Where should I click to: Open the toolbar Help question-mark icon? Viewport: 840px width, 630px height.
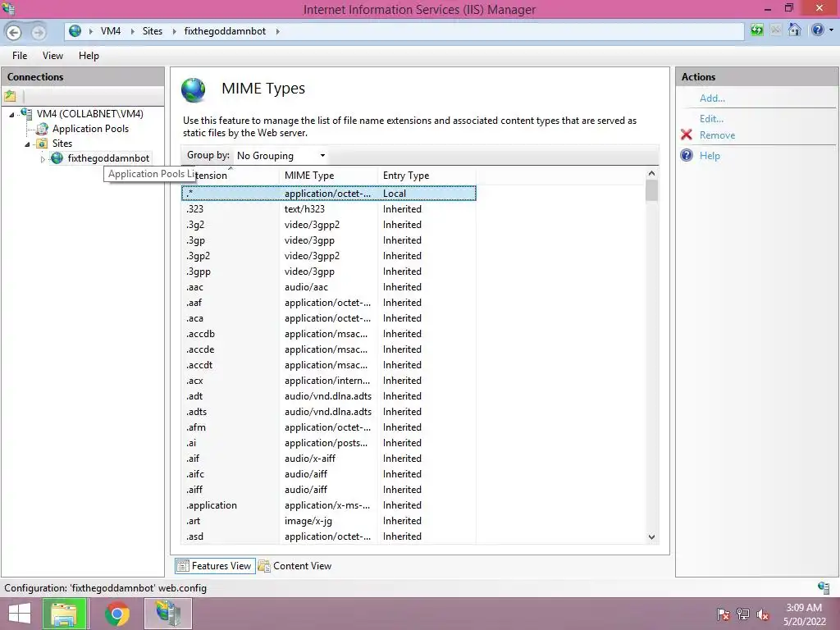pos(818,30)
